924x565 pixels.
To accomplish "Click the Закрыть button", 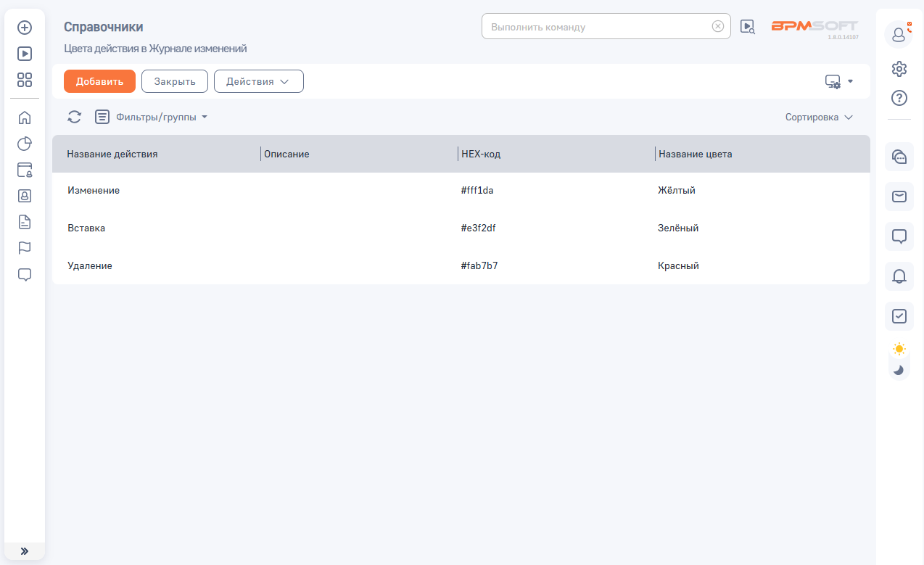I will (x=175, y=81).
